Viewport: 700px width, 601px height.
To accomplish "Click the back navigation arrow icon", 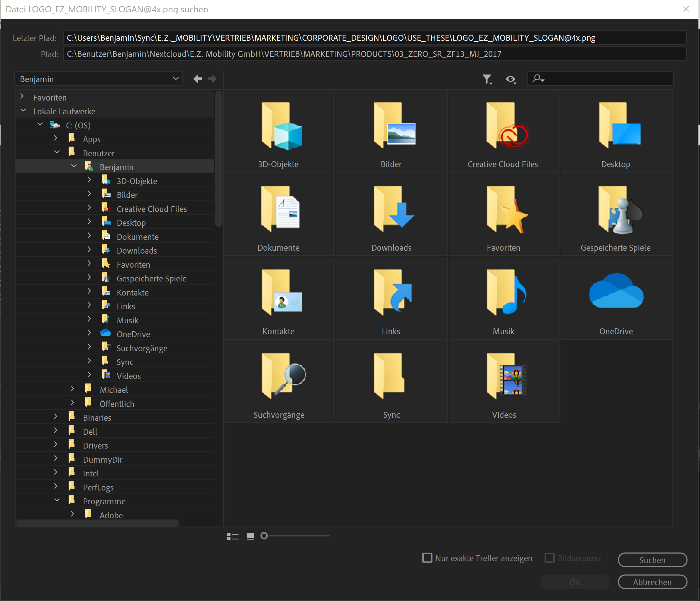I will [198, 79].
